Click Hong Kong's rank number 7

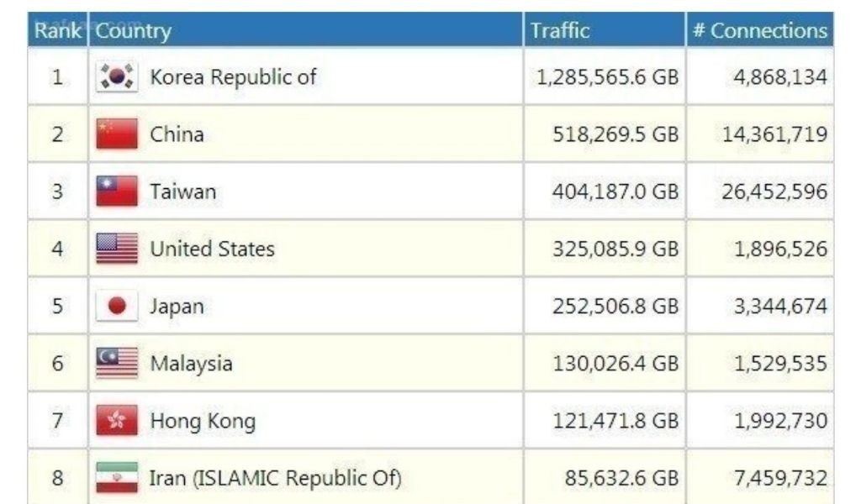pos(57,421)
